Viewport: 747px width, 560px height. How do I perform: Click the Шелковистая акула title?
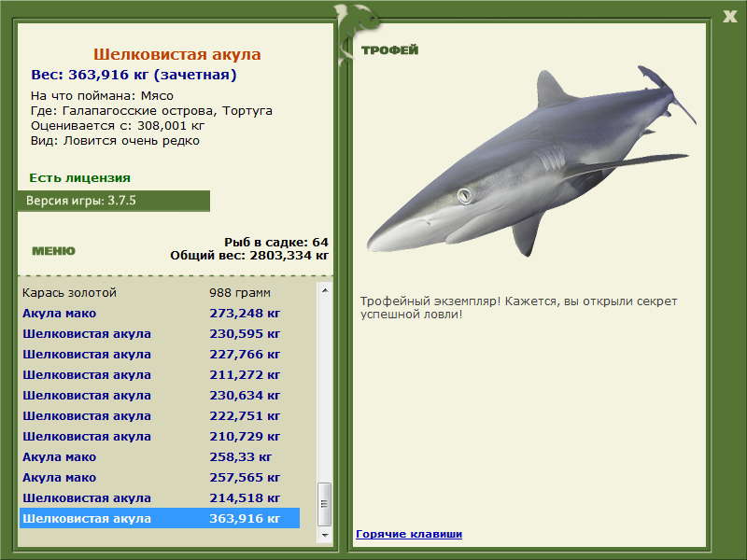[x=176, y=54]
